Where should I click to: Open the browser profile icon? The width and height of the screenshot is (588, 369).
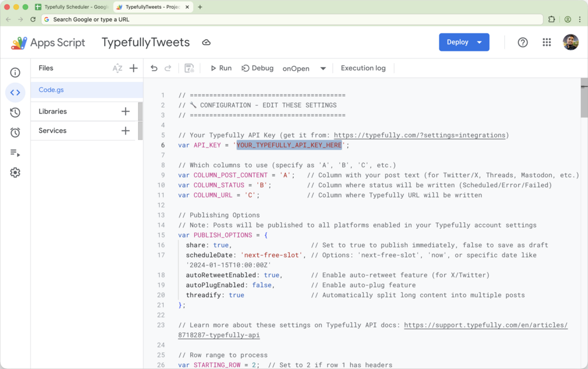pos(568,19)
